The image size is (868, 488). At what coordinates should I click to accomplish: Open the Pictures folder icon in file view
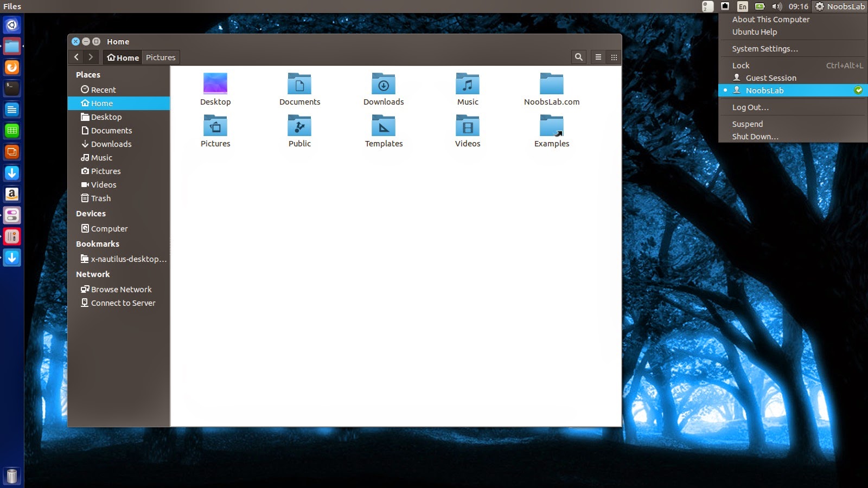point(215,125)
